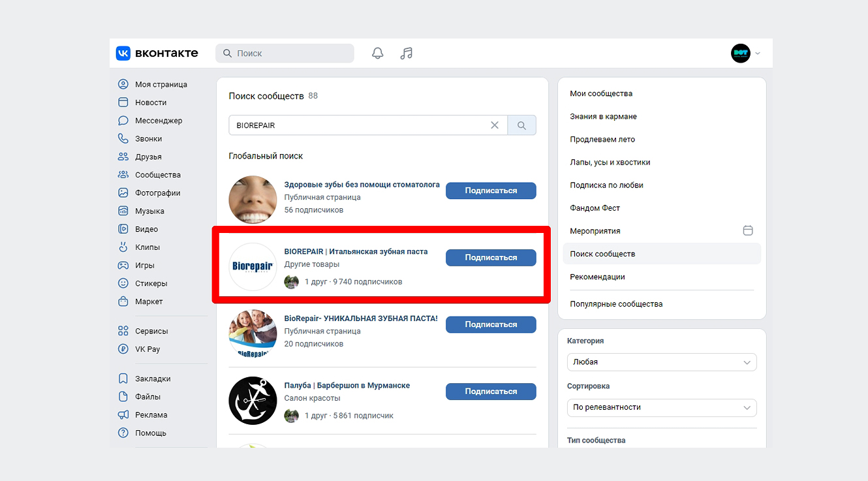Click the magnifier search button

522,125
